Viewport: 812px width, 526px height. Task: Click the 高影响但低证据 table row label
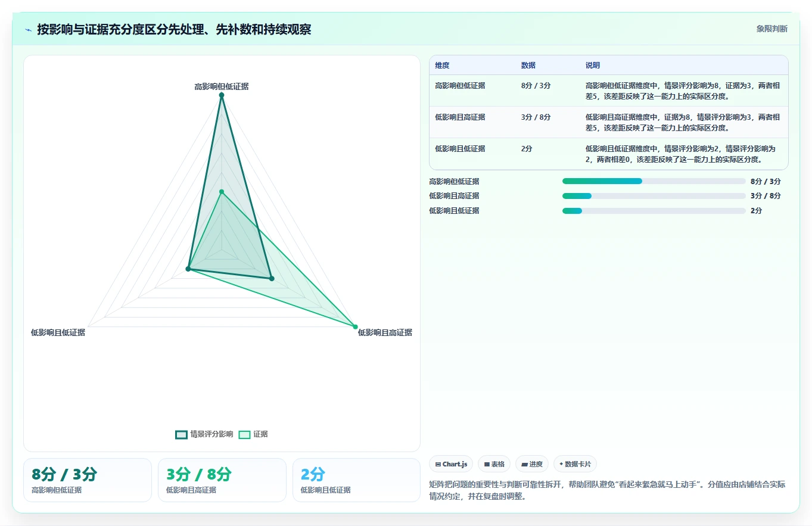[460, 86]
